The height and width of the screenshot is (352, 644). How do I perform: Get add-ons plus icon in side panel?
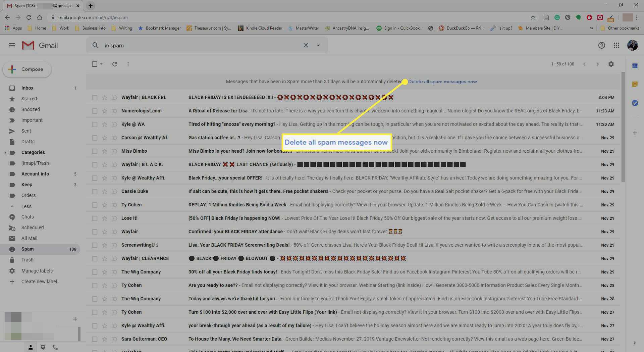coord(635,133)
